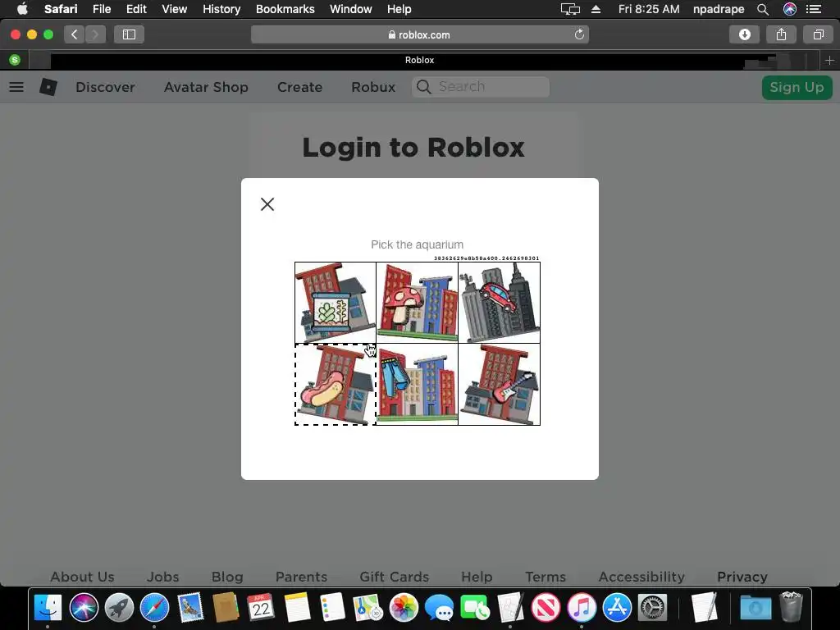This screenshot has height=630, width=840.
Task: Open the Jobs footer link
Action: (x=163, y=577)
